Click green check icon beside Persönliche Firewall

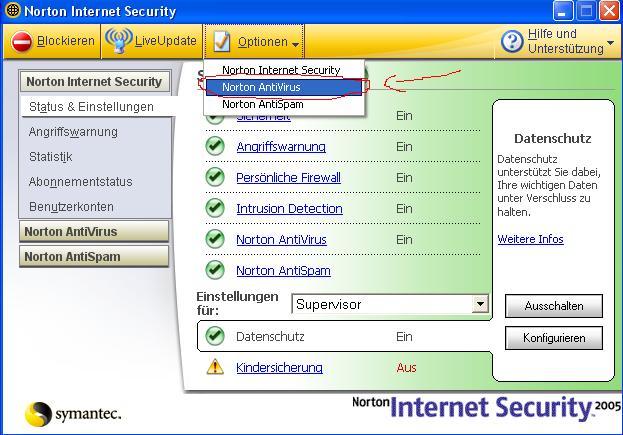(x=215, y=178)
